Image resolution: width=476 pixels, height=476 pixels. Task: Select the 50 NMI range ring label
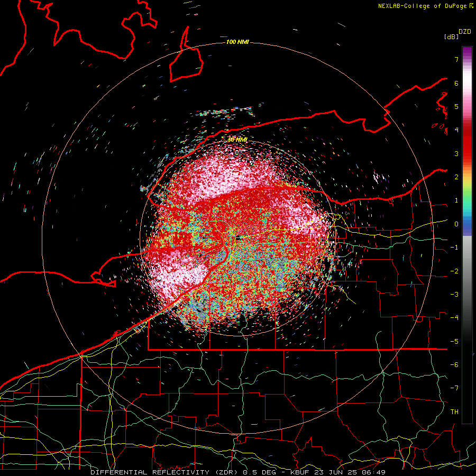click(237, 140)
